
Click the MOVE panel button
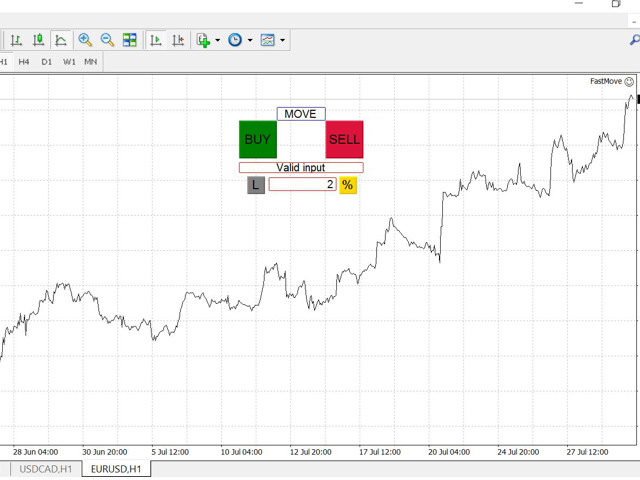pyautogui.click(x=300, y=114)
